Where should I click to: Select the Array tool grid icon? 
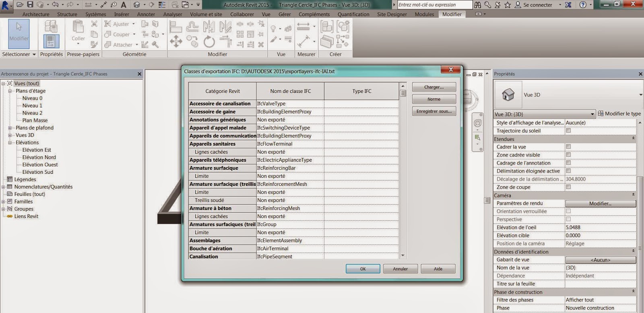coord(240,34)
